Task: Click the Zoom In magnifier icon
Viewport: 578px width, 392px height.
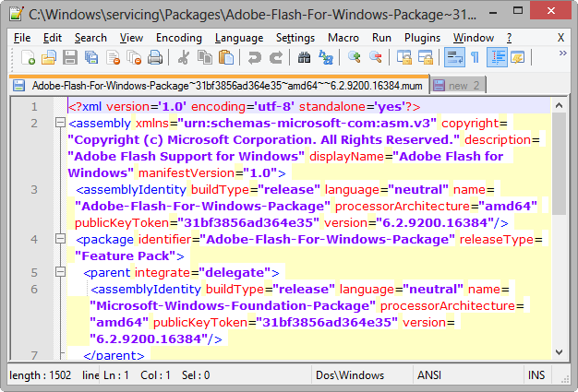Action: [354, 58]
